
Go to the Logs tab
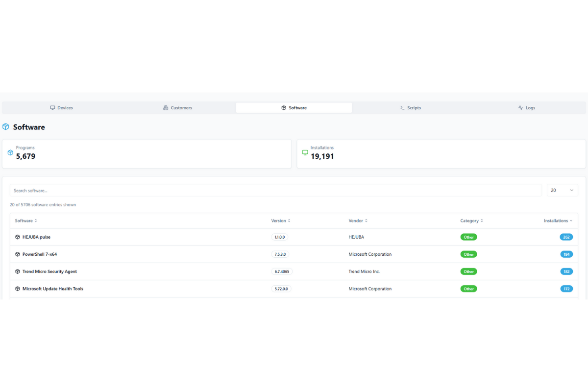point(526,108)
